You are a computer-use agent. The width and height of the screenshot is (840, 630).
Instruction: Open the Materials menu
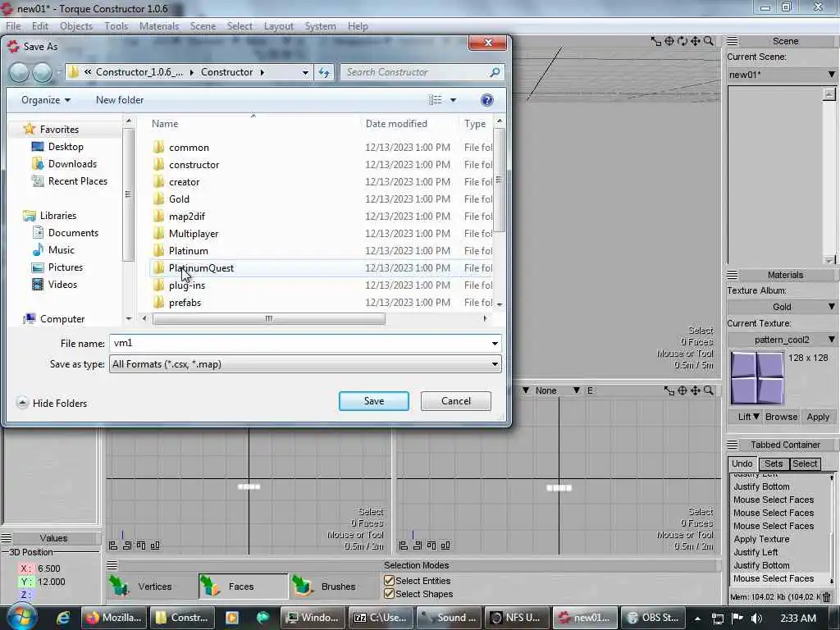[x=159, y=26]
